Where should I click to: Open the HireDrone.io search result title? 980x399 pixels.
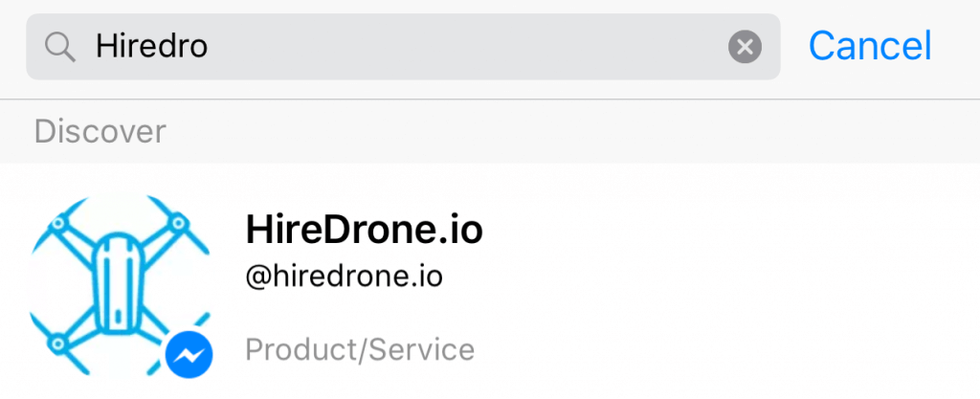[364, 230]
